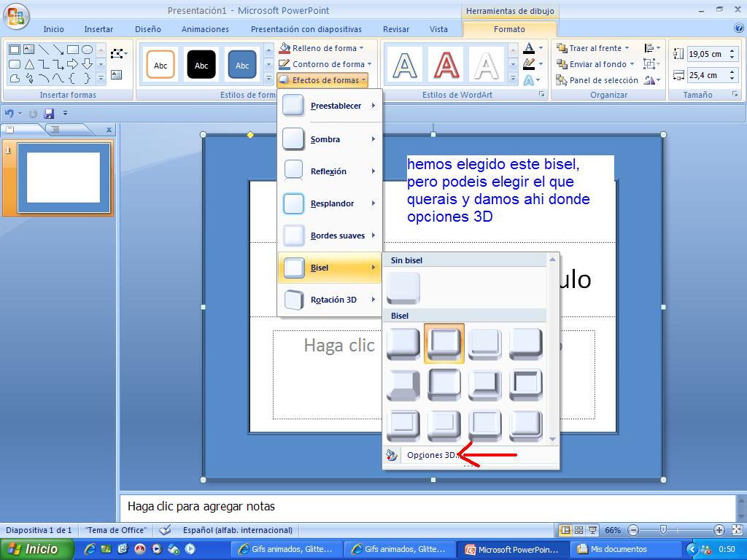Click the shape height field 19,05 cm
This screenshot has width=747, height=560.
pyautogui.click(x=707, y=54)
